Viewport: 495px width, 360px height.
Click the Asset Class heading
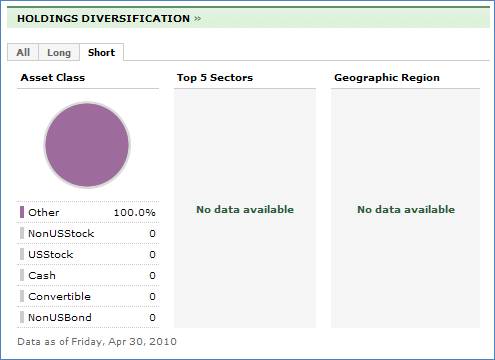[53, 78]
